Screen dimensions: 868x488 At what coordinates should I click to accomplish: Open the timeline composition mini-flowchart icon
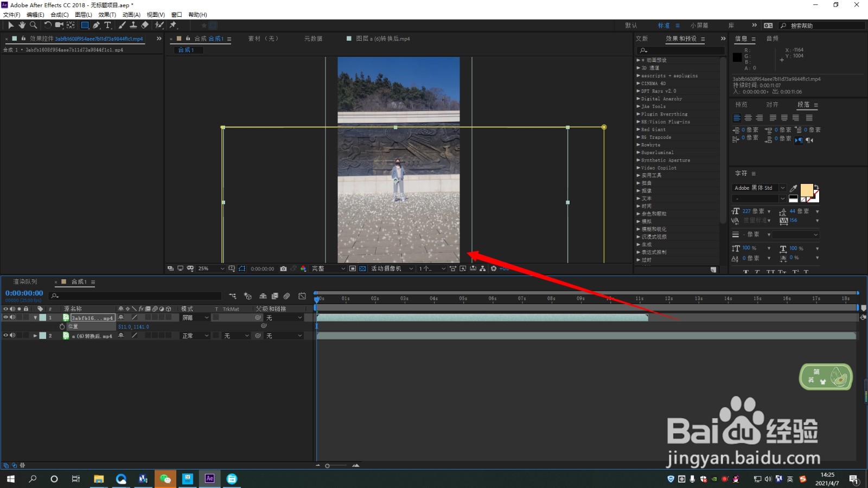233,296
